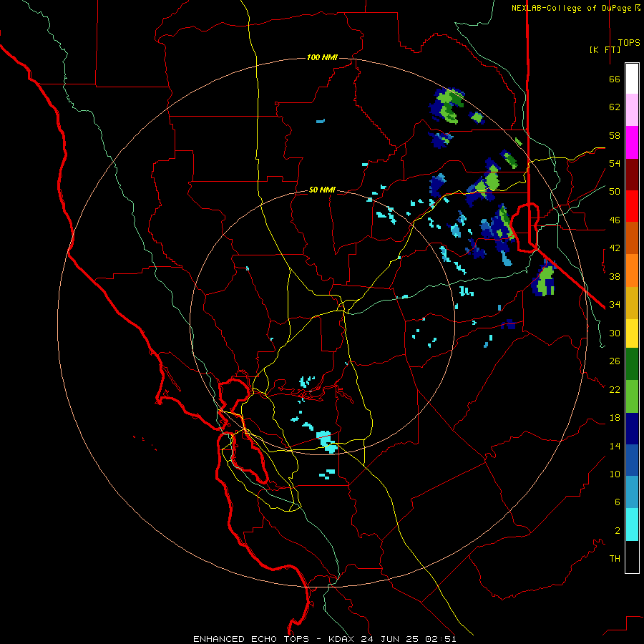This screenshot has width=644, height=644.
Task: Select the bright yellow legend swatch
Action: tap(632, 333)
